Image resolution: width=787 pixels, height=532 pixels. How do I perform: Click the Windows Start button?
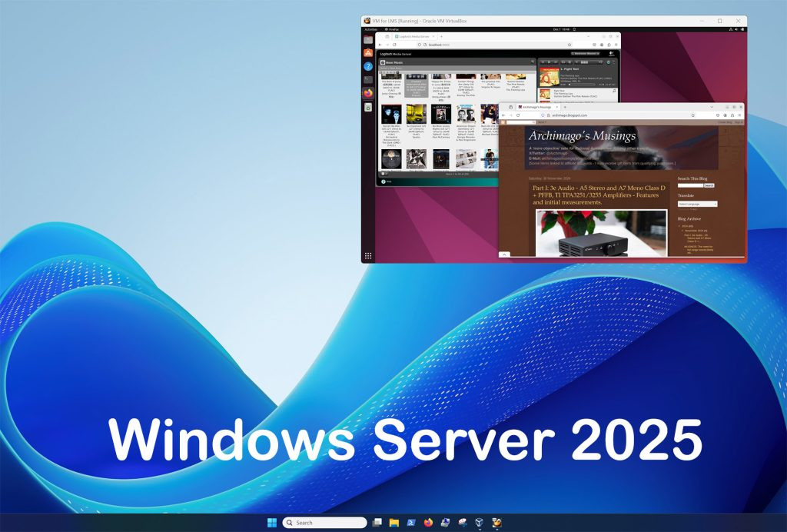pyautogui.click(x=272, y=523)
